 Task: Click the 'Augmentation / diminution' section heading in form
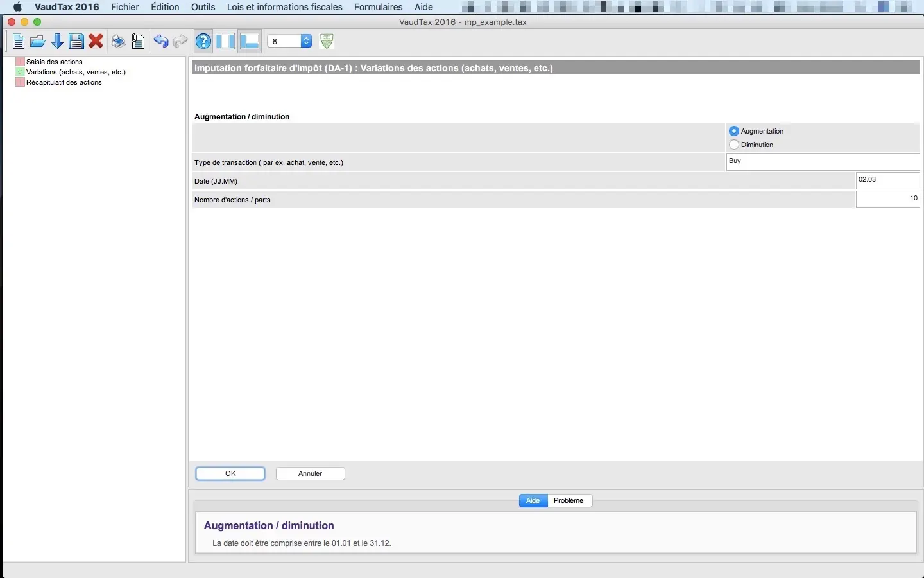point(242,117)
